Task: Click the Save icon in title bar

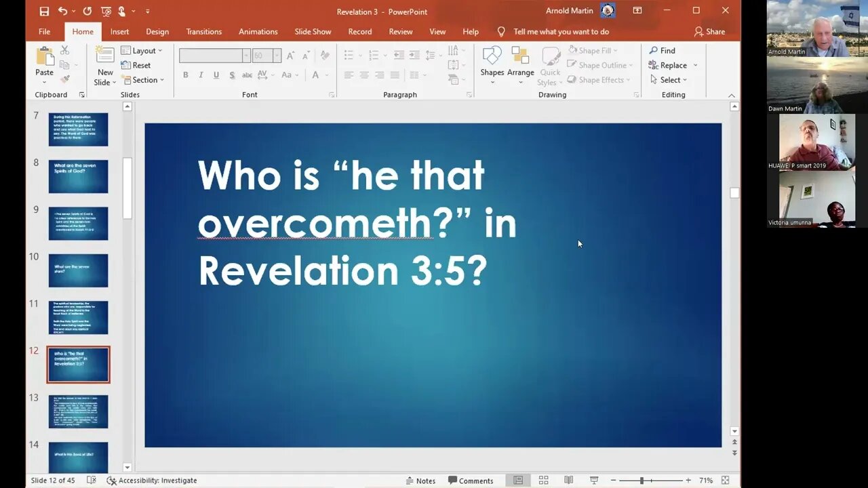Action: [44, 11]
